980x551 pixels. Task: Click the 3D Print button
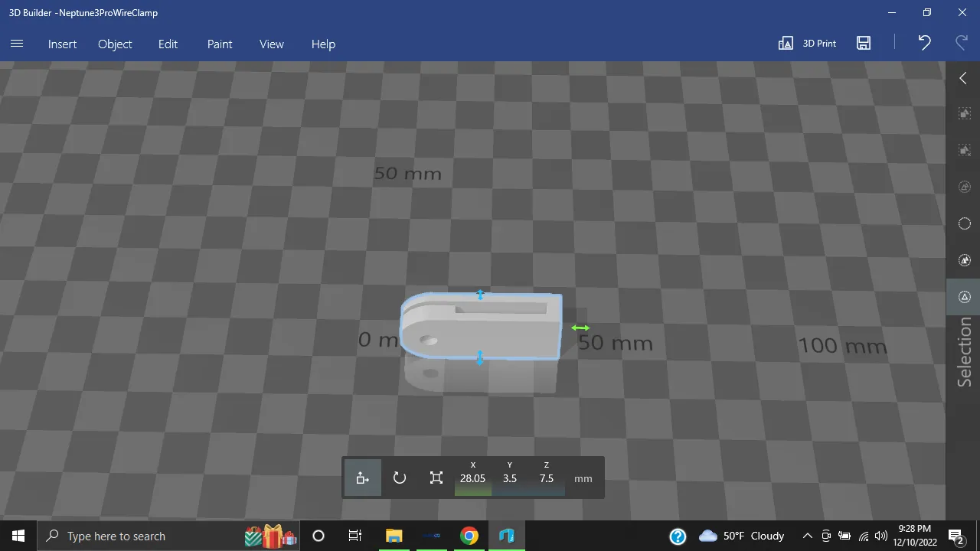[x=808, y=44]
